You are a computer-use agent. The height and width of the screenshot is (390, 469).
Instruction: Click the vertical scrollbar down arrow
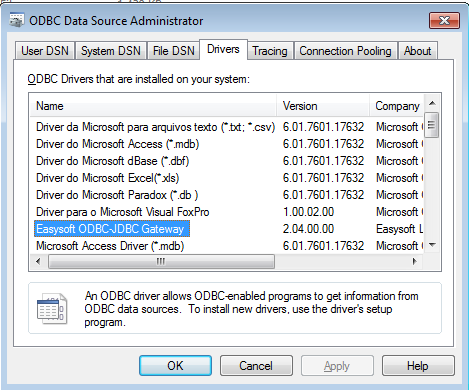tap(432, 245)
